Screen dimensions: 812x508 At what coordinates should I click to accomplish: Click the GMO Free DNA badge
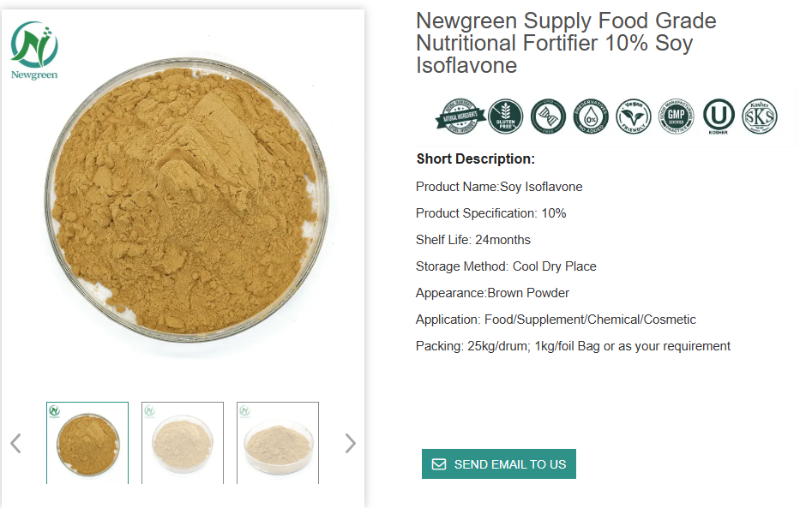(x=547, y=117)
